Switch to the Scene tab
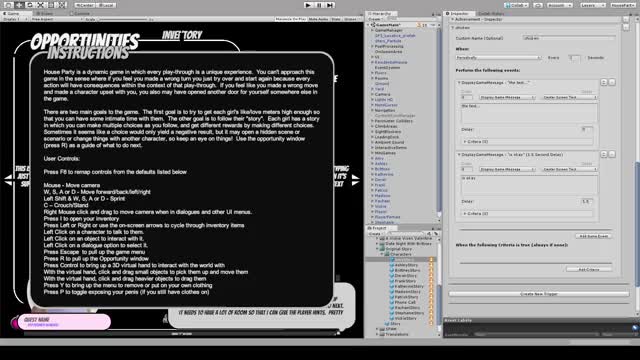 [44, 13]
